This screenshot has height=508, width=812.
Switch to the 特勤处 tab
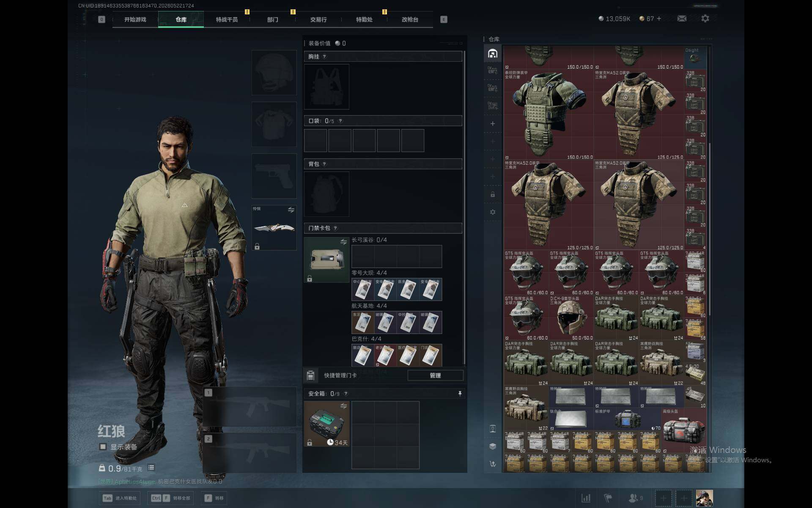pyautogui.click(x=364, y=19)
